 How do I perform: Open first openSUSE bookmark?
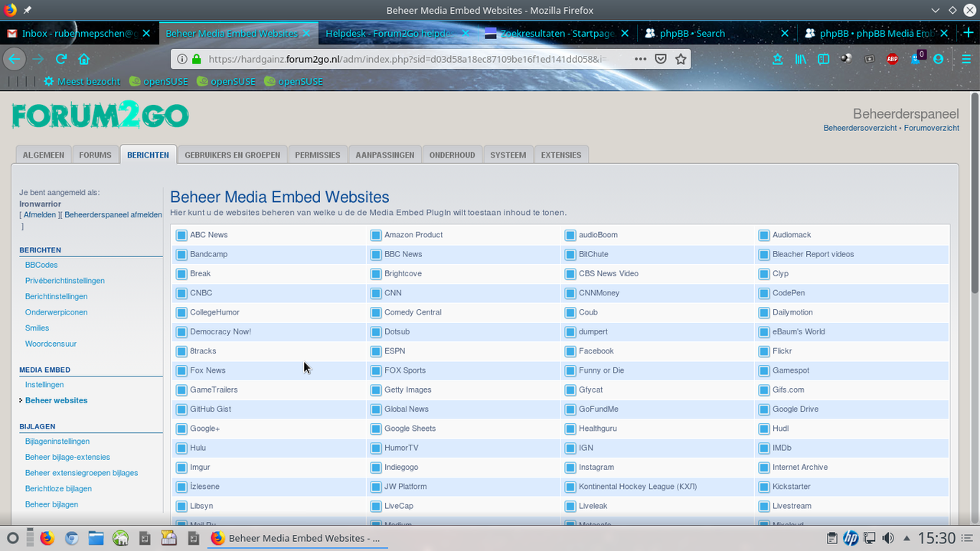[x=158, y=81]
